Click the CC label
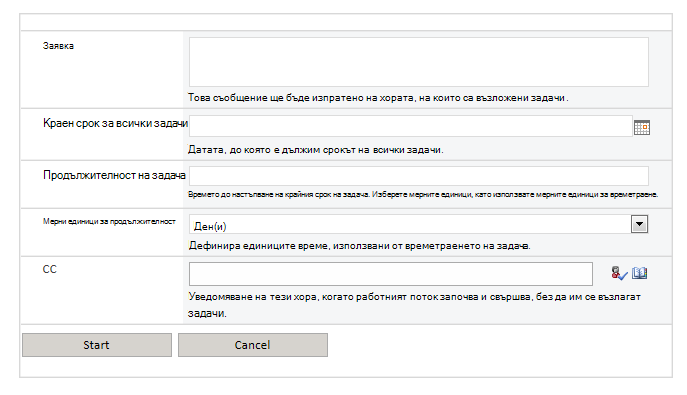This screenshot has height=395, width=687. click(x=50, y=269)
